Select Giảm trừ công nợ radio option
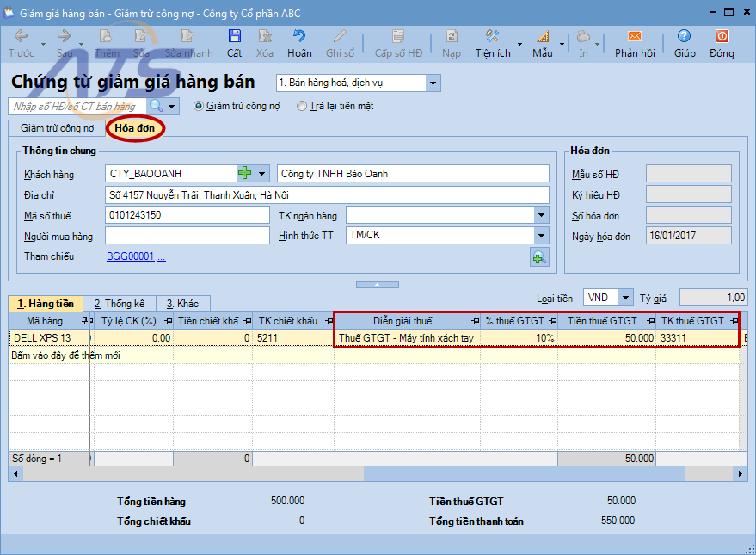Image resolution: width=756 pixels, height=555 pixels. (x=200, y=107)
